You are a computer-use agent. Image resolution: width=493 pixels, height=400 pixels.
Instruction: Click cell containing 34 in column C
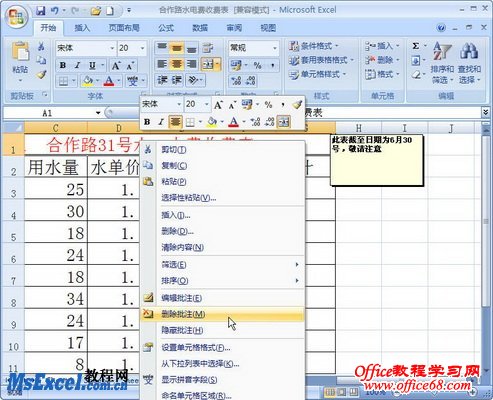click(56, 298)
